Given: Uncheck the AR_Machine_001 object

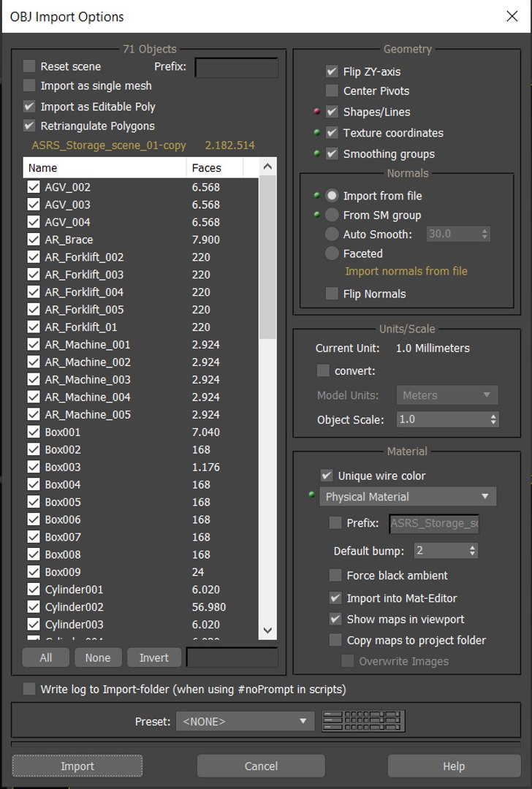Looking at the screenshot, I should click(x=34, y=344).
